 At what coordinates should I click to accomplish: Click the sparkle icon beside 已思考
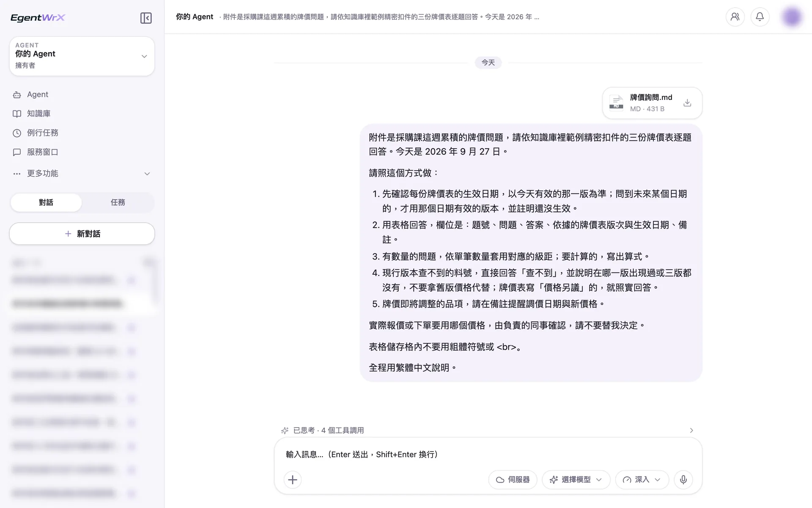tap(285, 431)
